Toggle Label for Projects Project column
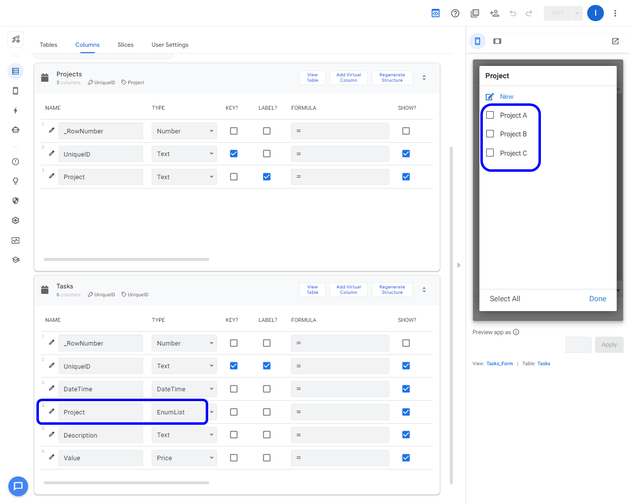Image resolution: width=630 pixels, height=504 pixels. tap(267, 176)
